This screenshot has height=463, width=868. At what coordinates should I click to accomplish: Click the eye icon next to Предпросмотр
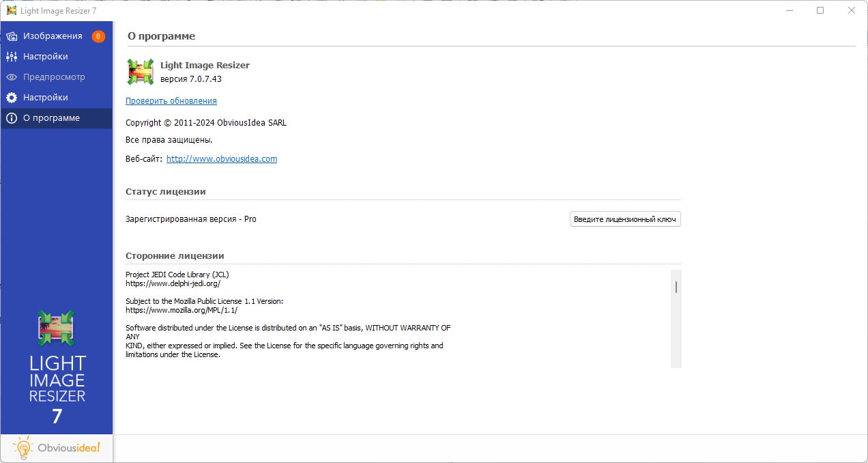click(12, 77)
